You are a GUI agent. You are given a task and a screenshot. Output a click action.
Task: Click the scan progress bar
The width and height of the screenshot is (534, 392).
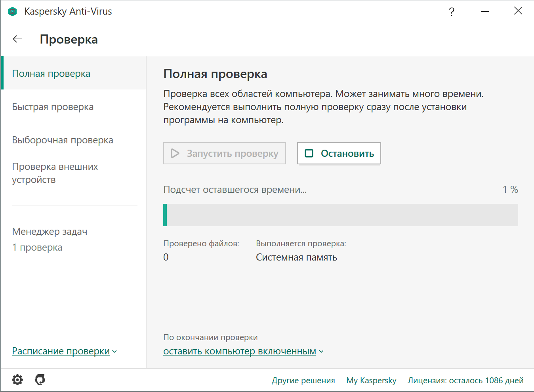pos(341,215)
